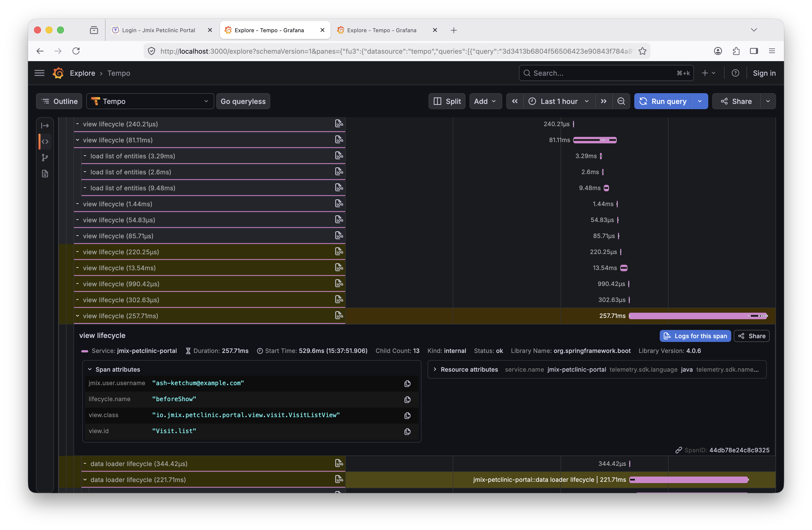The width and height of the screenshot is (812, 530).
Task: Select the view lifecycle (1.44ms) row
Action: 209,204
